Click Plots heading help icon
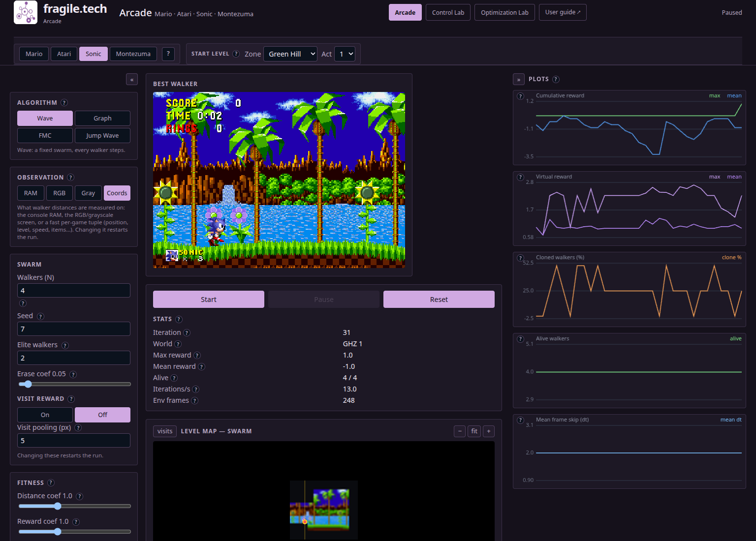The height and width of the screenshot is (541, 756). 556,79
